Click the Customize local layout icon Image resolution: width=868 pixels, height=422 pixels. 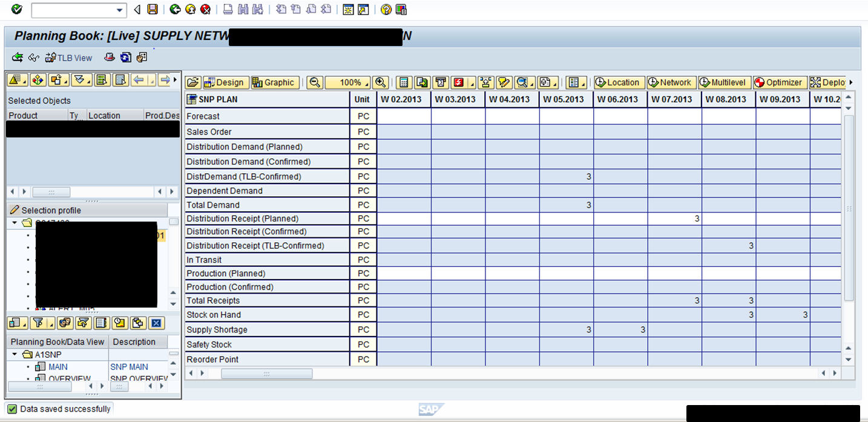point(401,9)
